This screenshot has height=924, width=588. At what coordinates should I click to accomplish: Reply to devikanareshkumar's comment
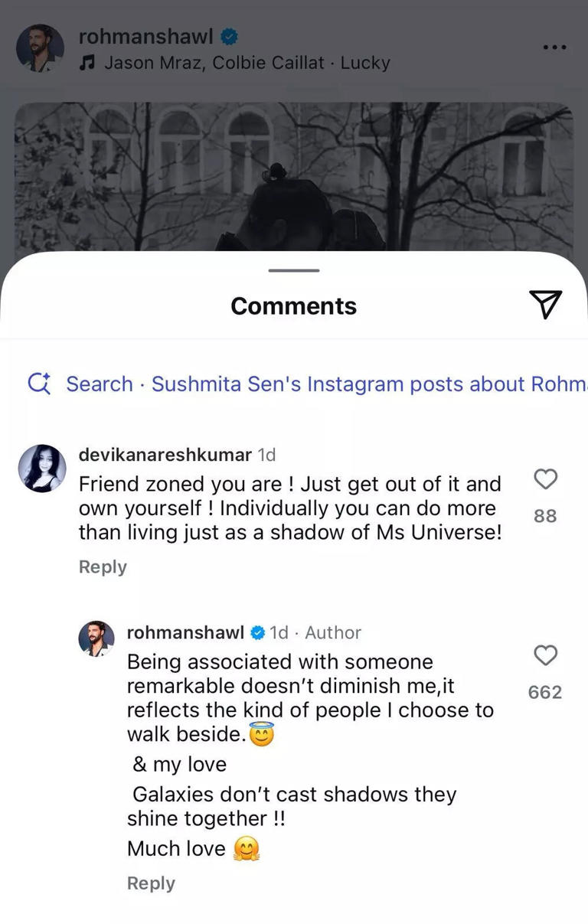coord(103,567)
